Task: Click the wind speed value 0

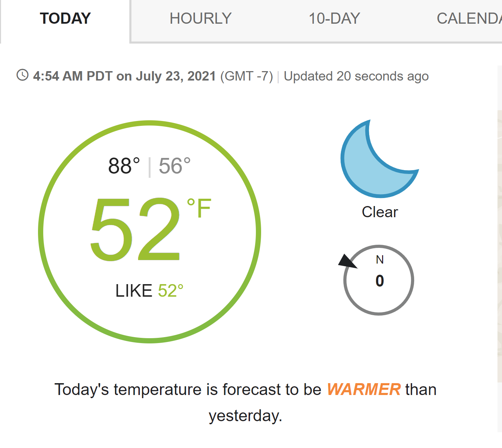Action: (x=380, y=281)
